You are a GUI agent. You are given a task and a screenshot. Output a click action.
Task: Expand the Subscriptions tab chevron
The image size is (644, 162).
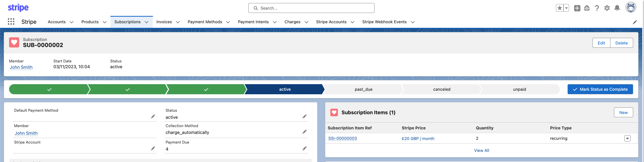(x=147, y=22)
